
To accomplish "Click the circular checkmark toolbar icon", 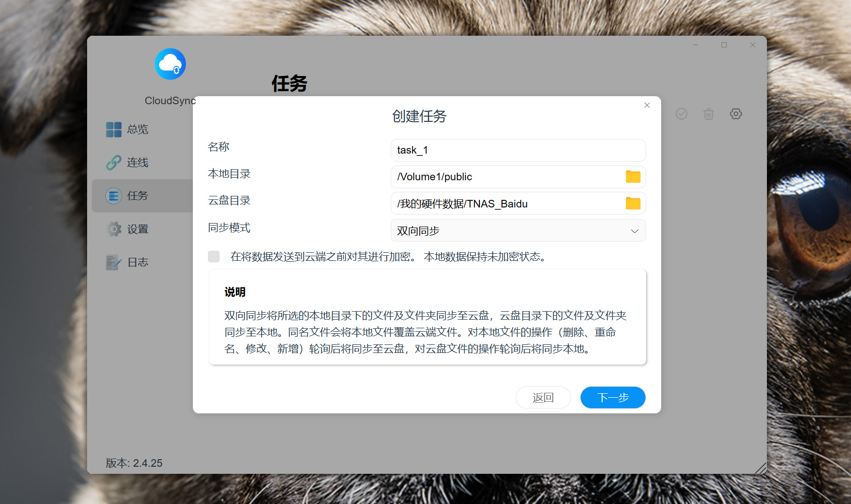I will point(681,114).
